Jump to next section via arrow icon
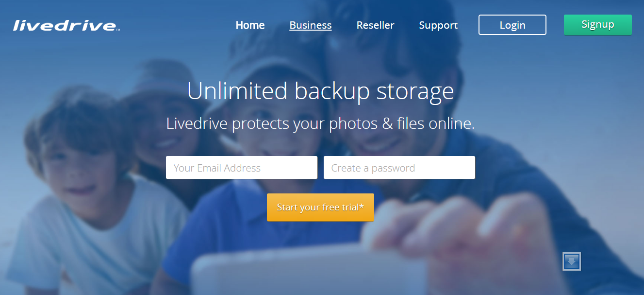Screen dimensions: 644x295 (x=572, y=261)
